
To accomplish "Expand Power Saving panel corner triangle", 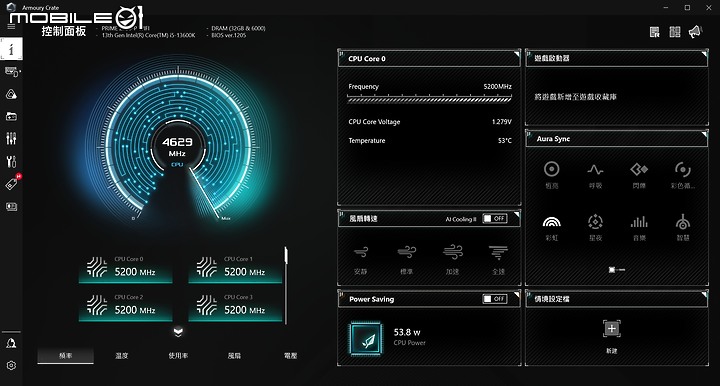I will pos(517,294).
